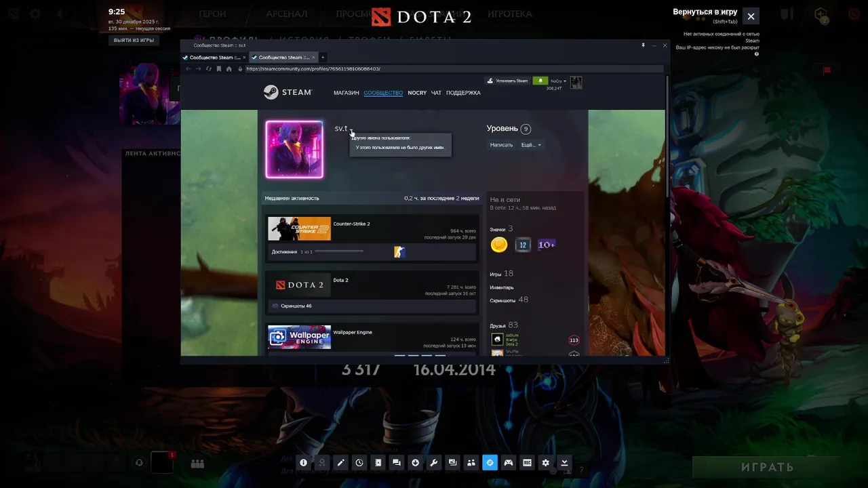This screenshot has height=488, width=868.
Task: Go back in the overlay browser
Action: pos(189,68)
